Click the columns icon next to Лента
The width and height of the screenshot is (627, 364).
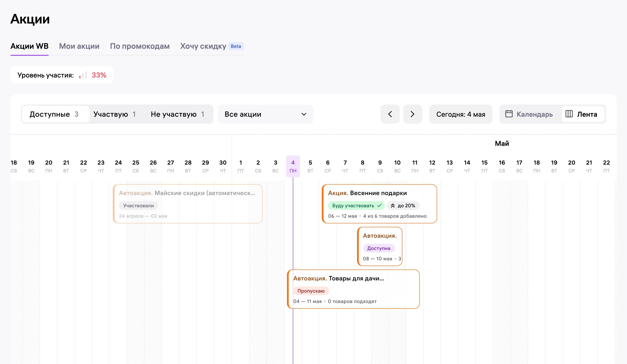pyautogui.click(x=569, y=114)
